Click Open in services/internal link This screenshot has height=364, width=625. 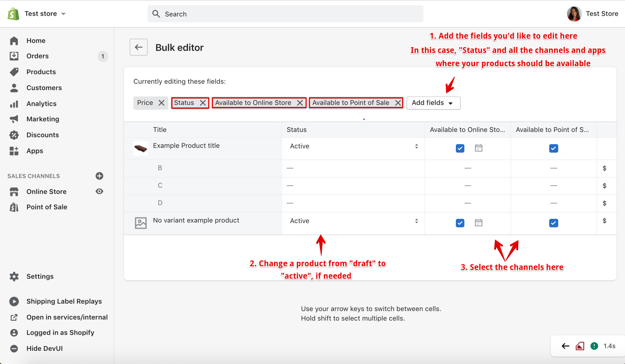67,317
